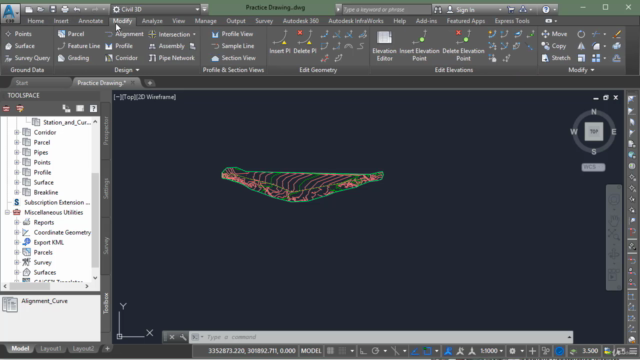Open the Pipe Network tool

click(172, 58)
